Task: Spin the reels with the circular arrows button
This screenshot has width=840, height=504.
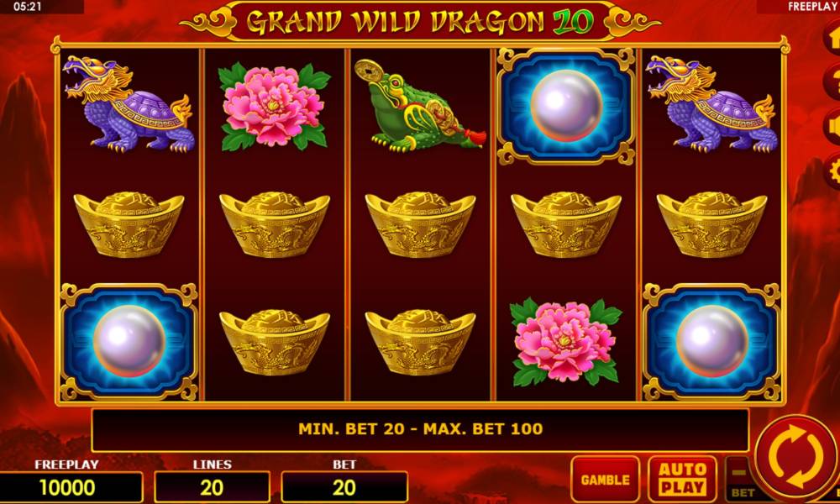Action: tap(796, 459)
